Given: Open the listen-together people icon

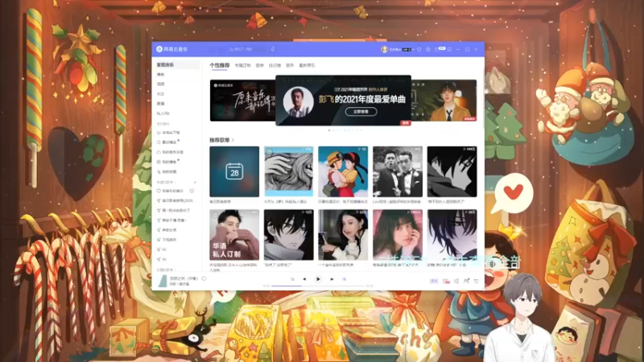Looking at the screenshot, I should (x=466, y=281).
